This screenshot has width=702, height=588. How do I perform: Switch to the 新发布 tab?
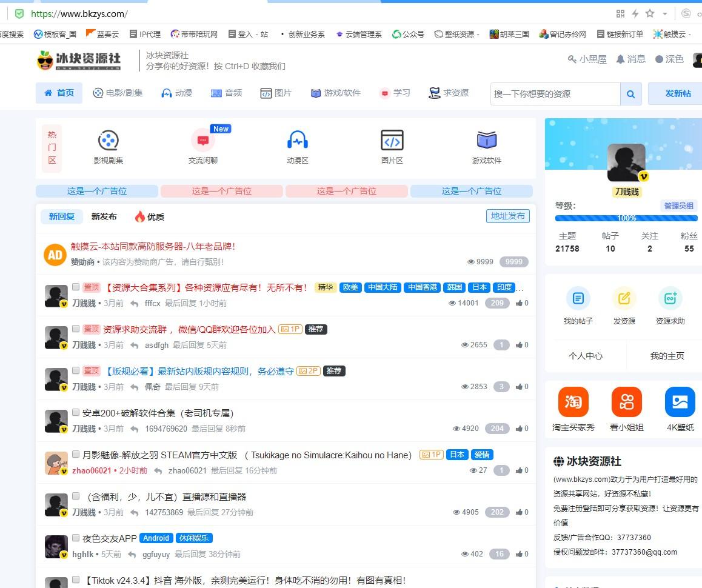(x=103, y=216)
